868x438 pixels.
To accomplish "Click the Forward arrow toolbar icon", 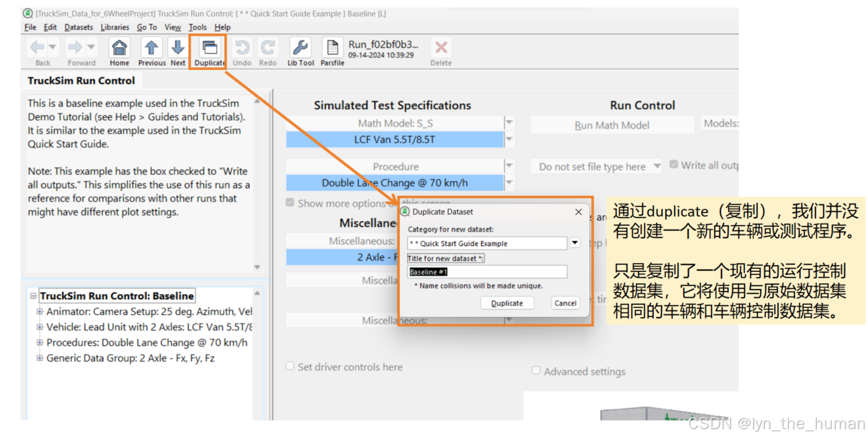I will click(75, 48).
